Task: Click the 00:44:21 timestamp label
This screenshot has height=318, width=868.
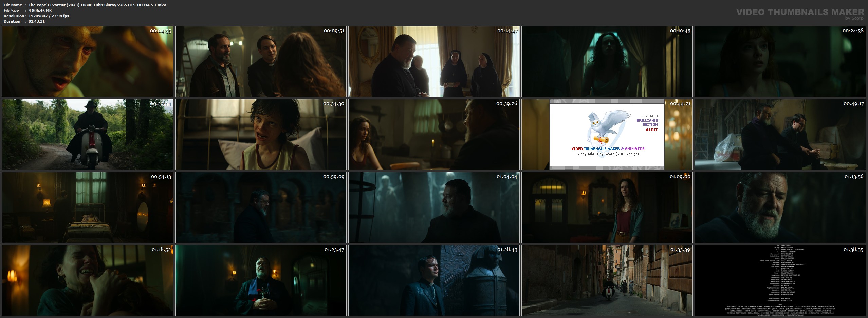Action: tap(680, 104)
